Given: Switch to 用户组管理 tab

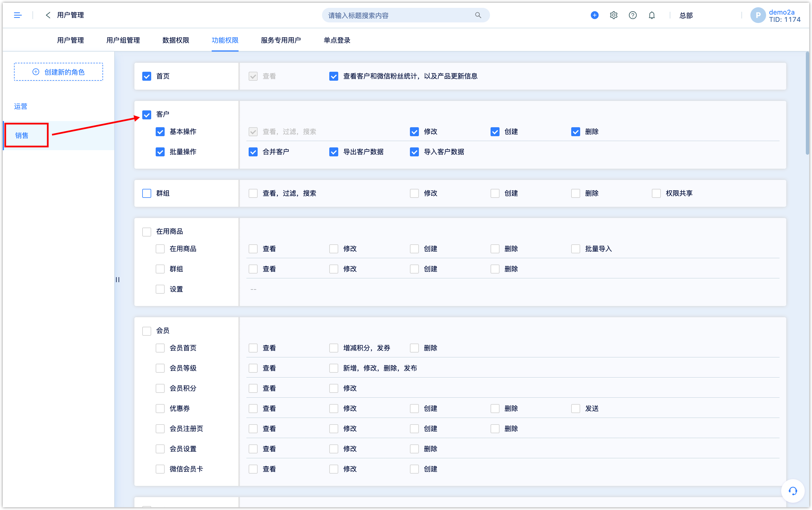Looking at the screenshot, I should click(x=123, y=40).
